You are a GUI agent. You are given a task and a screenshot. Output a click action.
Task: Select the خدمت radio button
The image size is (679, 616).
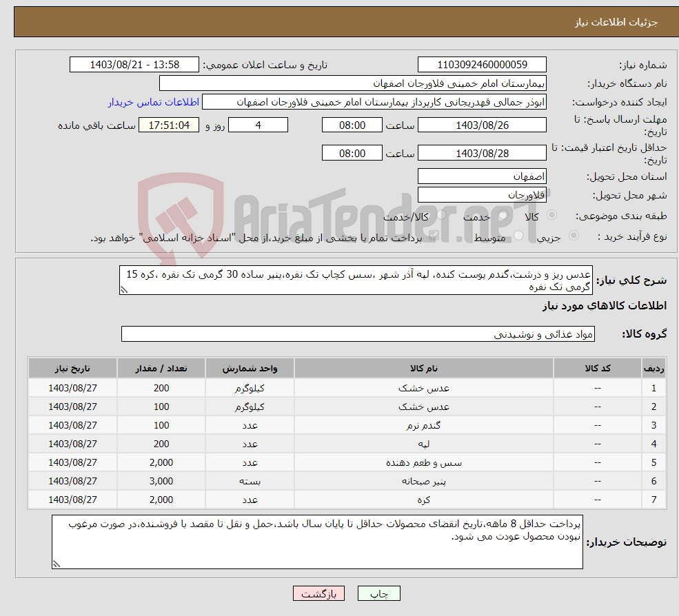point(503,215)
